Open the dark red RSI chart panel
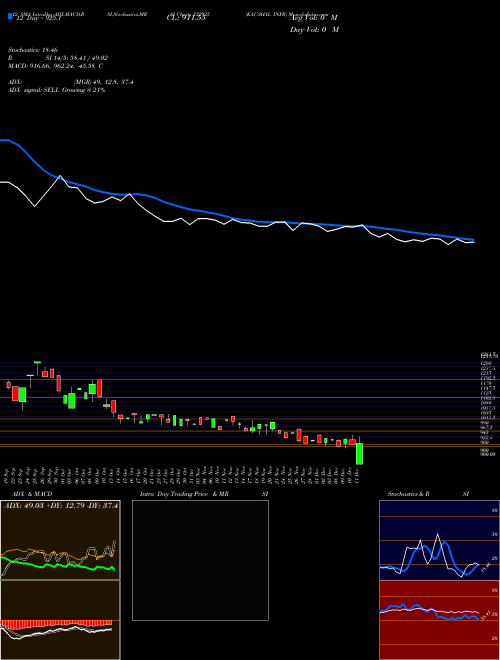Image resolution: width=500 pixels, height=660 pixels. pos(439,620)
